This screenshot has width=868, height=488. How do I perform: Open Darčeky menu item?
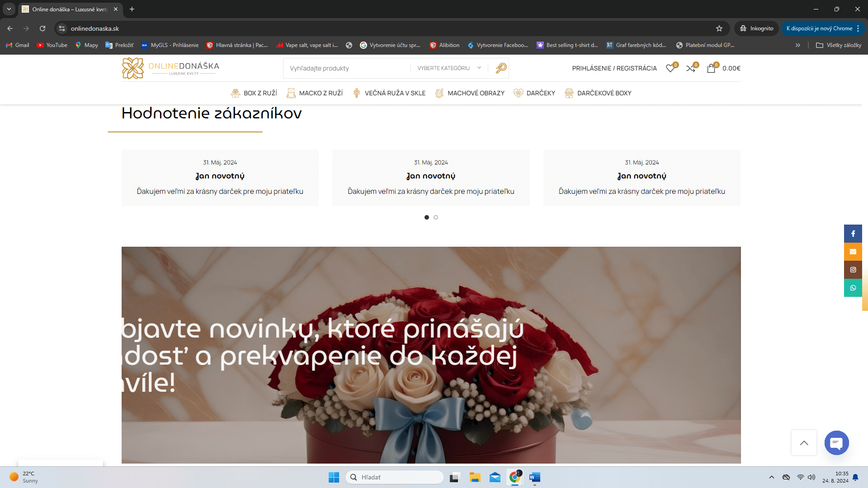pyautogui.click(x=534, y=93)
